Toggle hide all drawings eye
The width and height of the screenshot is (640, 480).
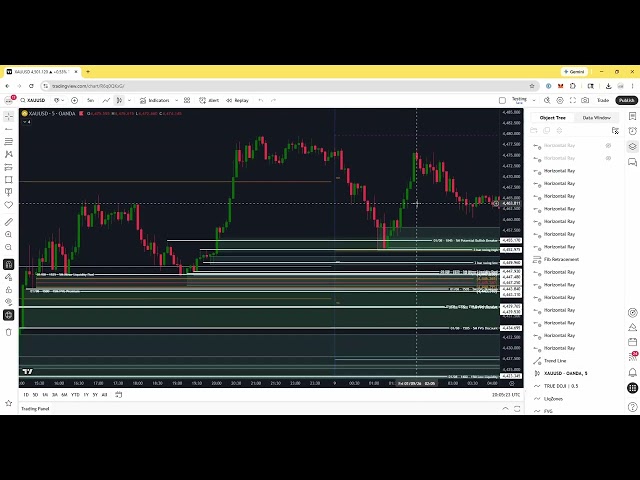9,302
